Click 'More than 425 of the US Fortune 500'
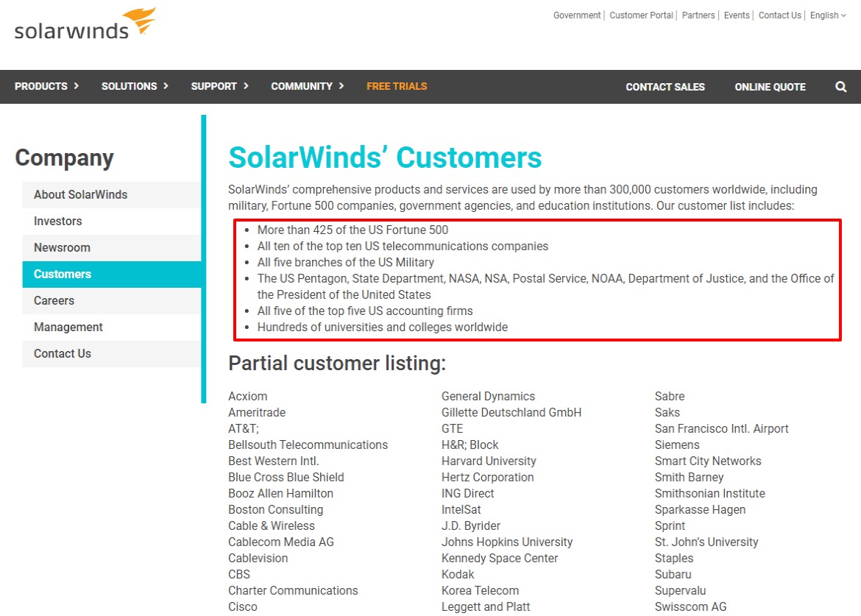Image resolution: width=861 pixels, height=616 pixels. tap(352, 230)
